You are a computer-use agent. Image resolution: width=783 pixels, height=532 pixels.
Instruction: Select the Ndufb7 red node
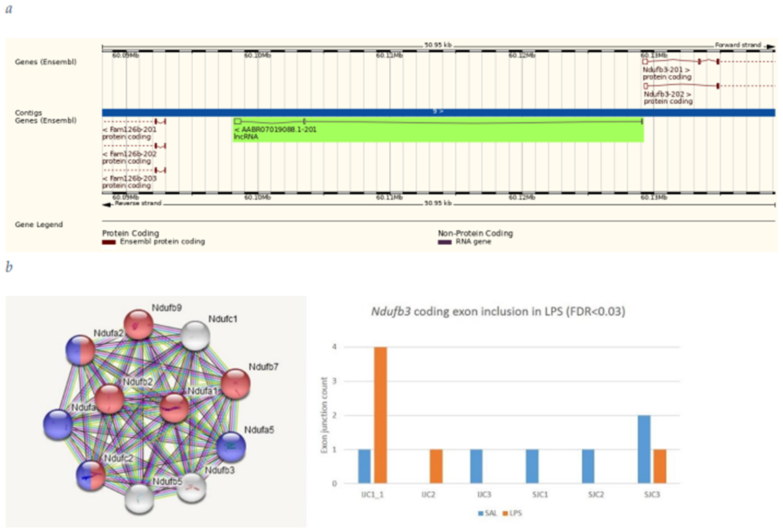click(236, 384)
